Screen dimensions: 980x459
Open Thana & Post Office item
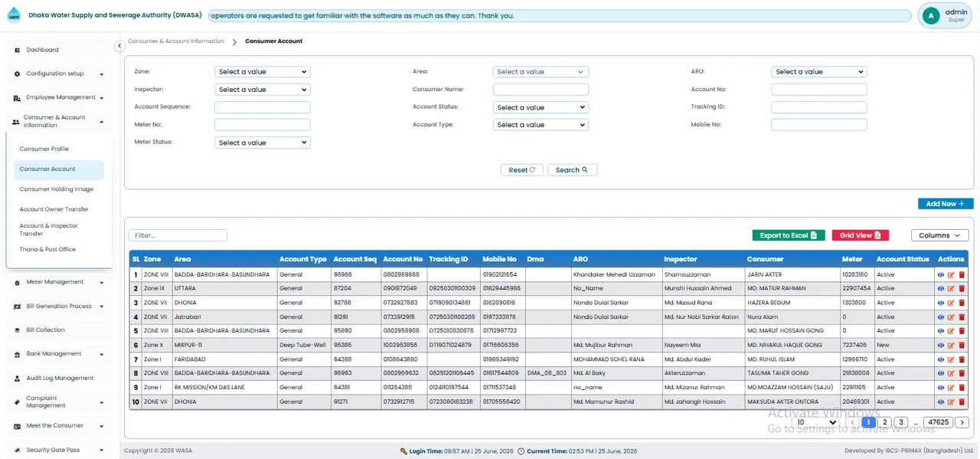(x=47, y=250)
